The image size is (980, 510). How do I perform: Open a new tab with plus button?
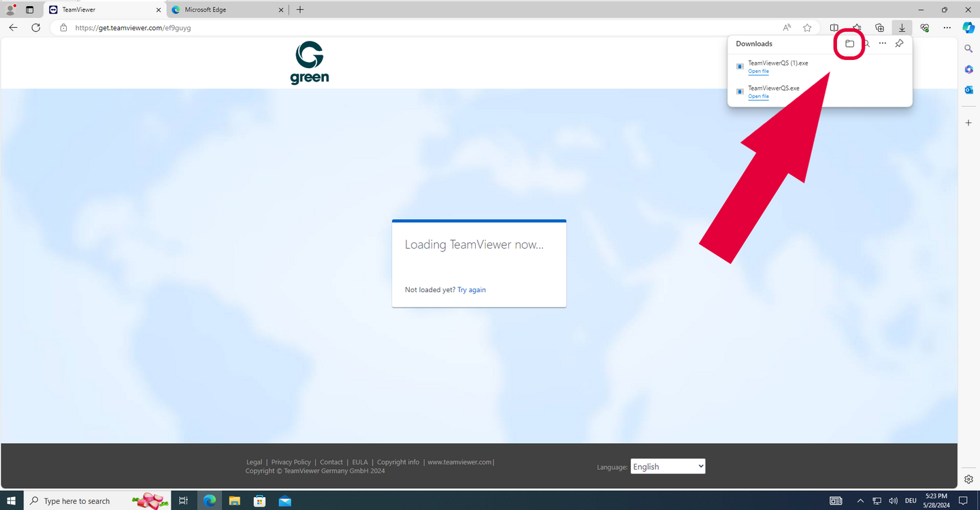click(x=300, y=10)
